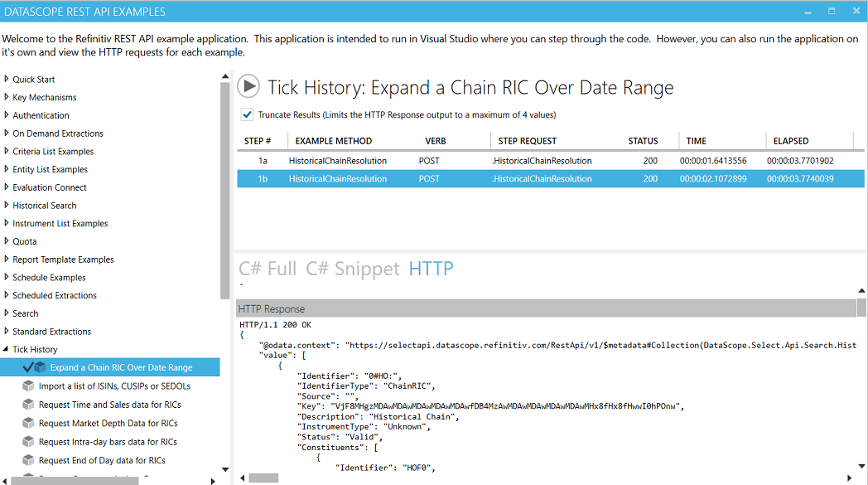Run the example with the play button
Image resolution: width=868 pixels, height=485 pixels.
[248, 86]
